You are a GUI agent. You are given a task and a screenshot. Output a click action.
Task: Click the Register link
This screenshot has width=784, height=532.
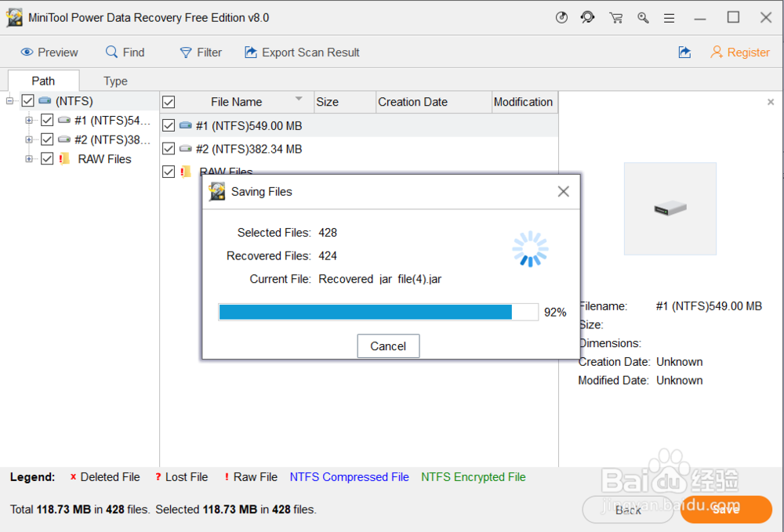click(740, 52)
